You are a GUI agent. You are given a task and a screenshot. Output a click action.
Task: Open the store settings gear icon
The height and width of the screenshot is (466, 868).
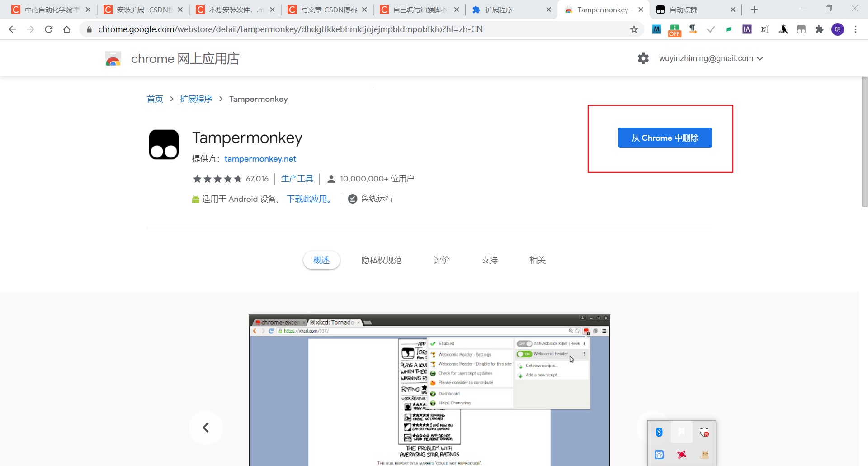(643, 58)
